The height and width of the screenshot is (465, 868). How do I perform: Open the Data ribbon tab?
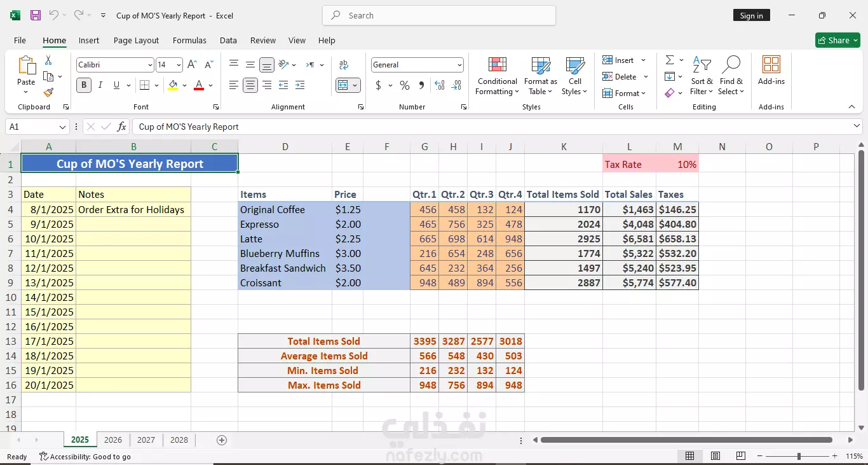(x=228, y=40)
